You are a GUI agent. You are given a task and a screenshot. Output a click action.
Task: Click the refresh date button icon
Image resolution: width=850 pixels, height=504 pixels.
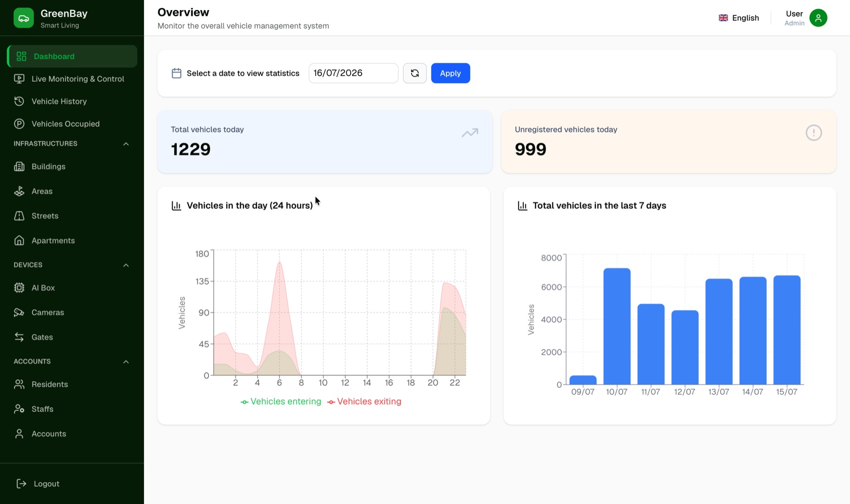415,73
